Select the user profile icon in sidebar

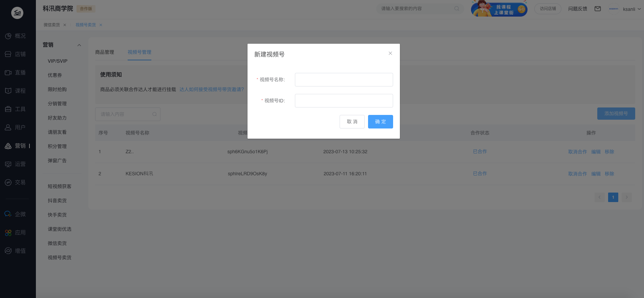[8, 127]
